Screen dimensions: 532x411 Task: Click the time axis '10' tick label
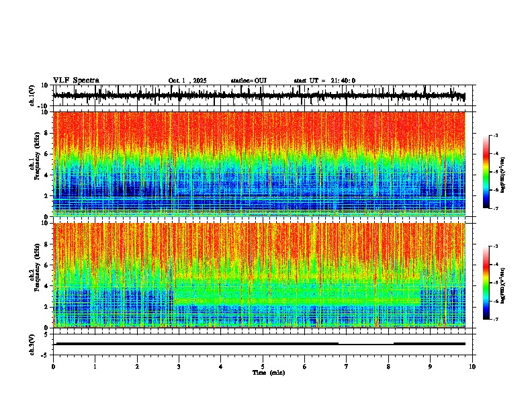tap(472, 367)
